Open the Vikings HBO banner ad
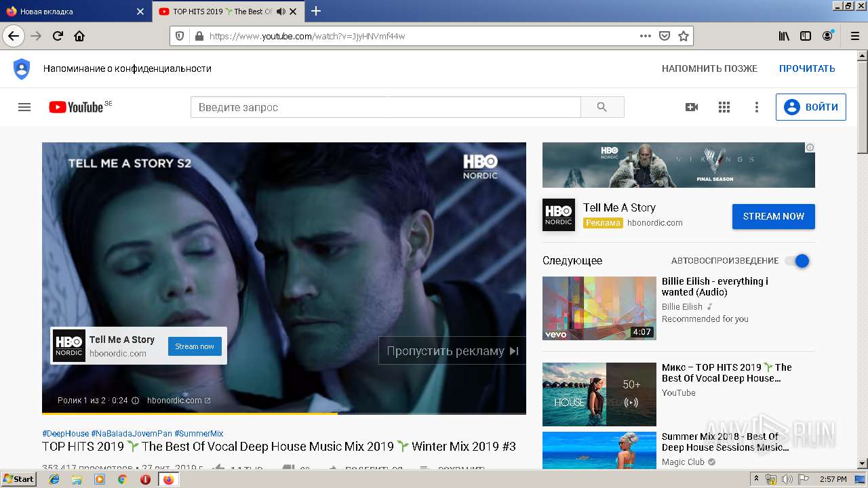 pos(679,165)
